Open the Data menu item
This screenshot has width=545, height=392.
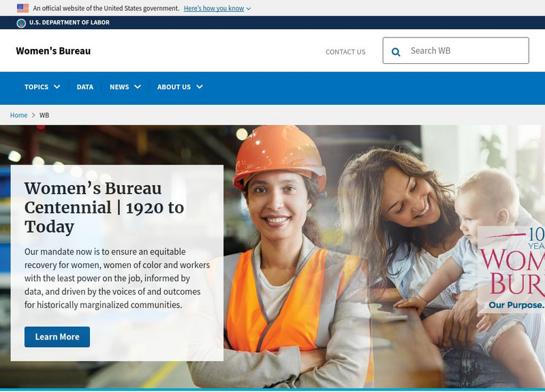pos(84,87)
